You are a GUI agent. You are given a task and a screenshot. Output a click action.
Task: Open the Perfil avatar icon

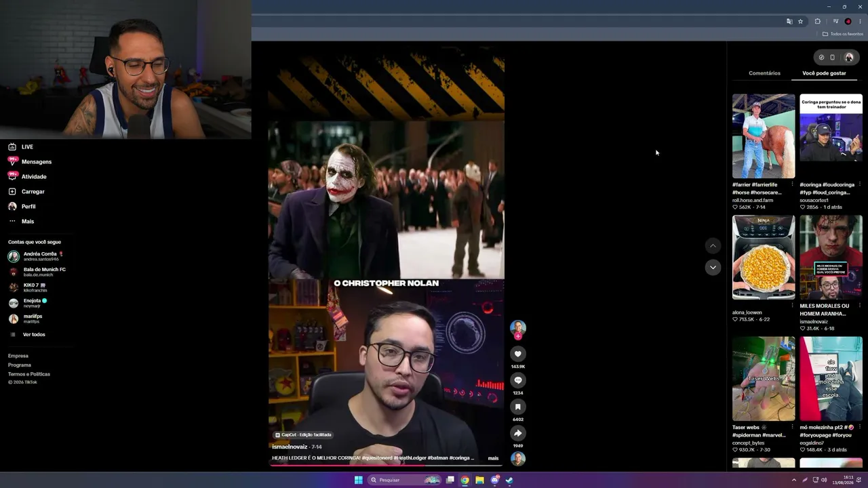click(12, 206)
